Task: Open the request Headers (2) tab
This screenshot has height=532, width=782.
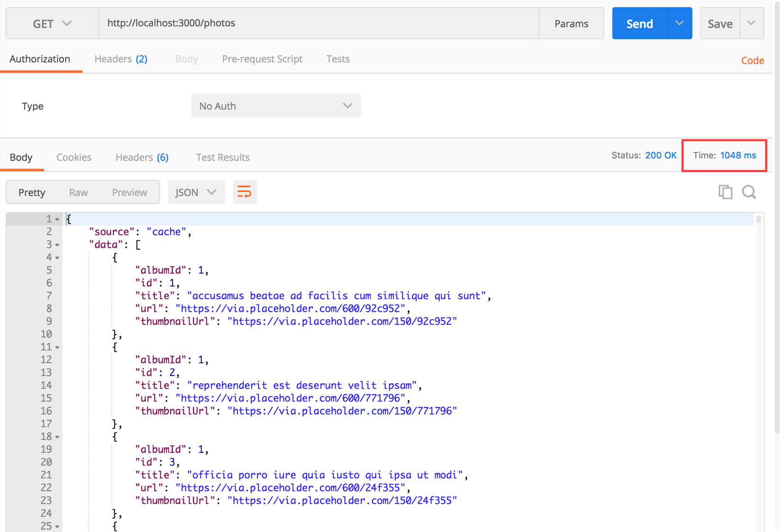Action: point(121,59)
